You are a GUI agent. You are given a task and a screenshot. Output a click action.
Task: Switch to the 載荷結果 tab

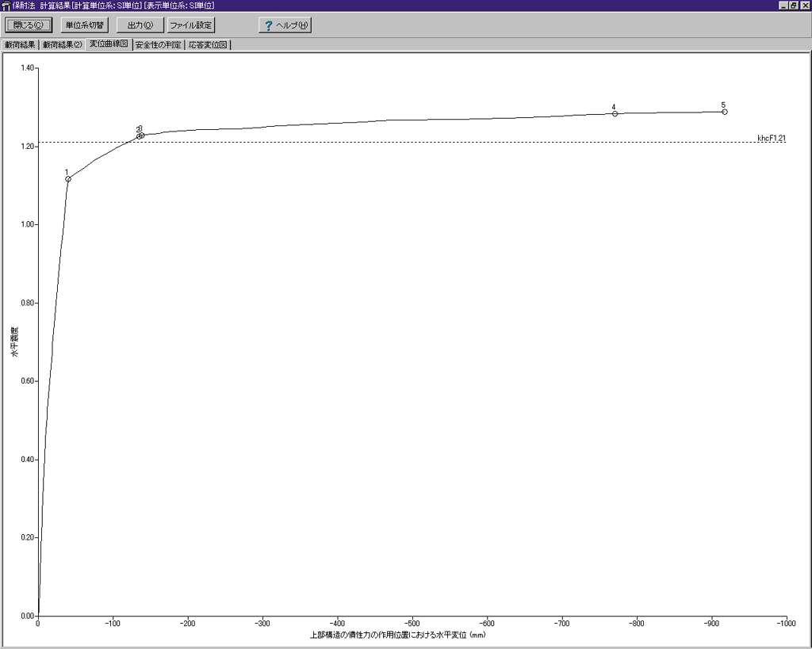point(20,45)
